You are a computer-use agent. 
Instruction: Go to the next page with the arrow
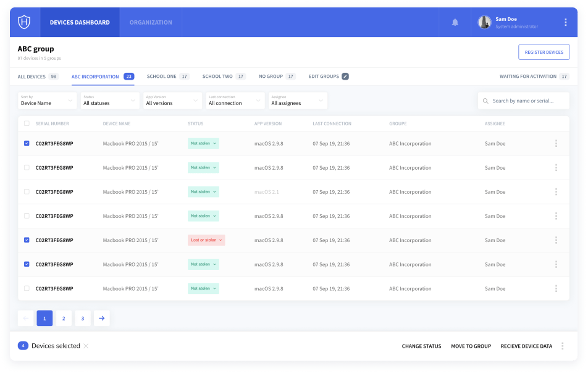tap(102, 318)
